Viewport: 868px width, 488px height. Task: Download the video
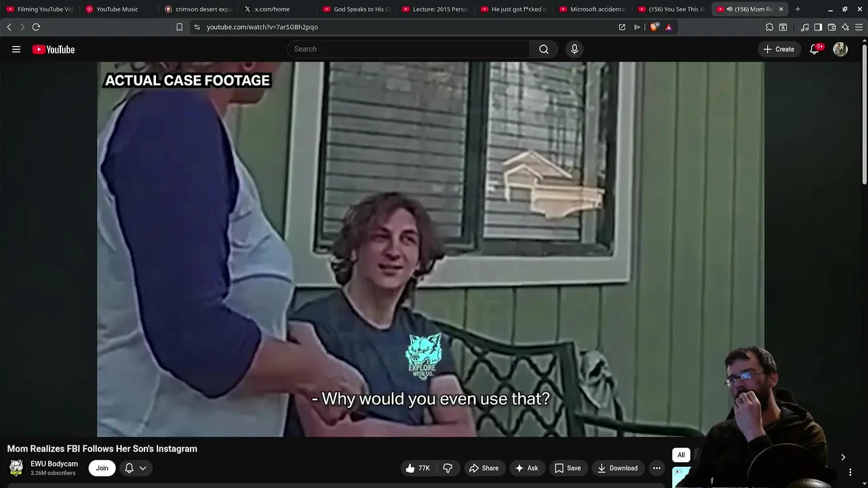(x=618, y=468)
